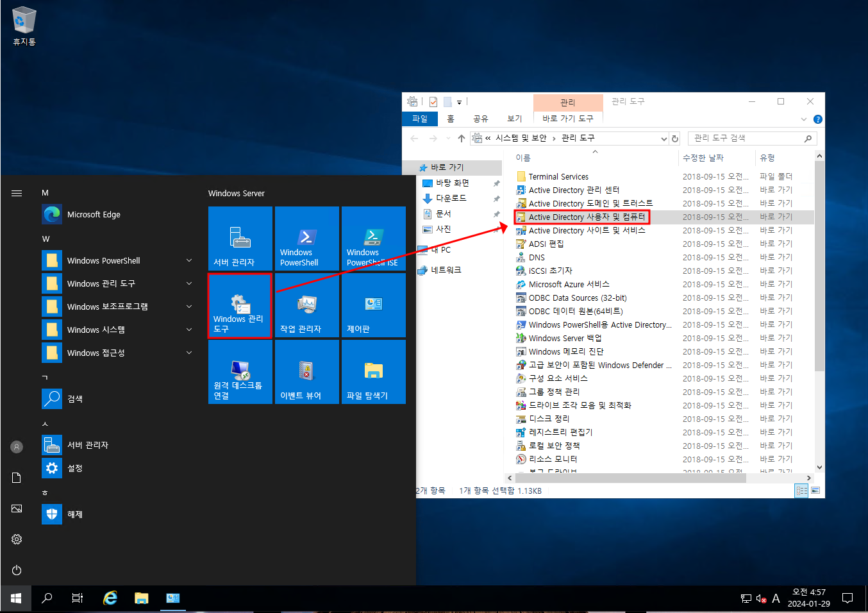Select 다운로드 in navigation pane

[451, 198]
